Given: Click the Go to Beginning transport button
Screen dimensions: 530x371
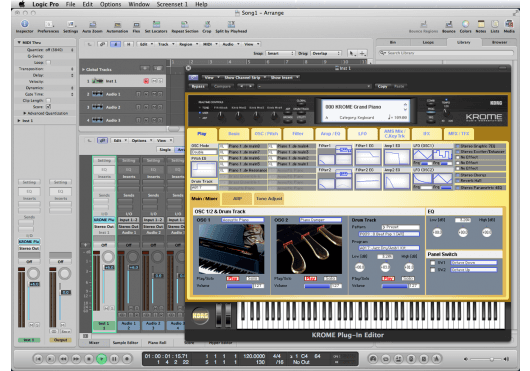Looking at the screenshot, I should tap(38, 358).
